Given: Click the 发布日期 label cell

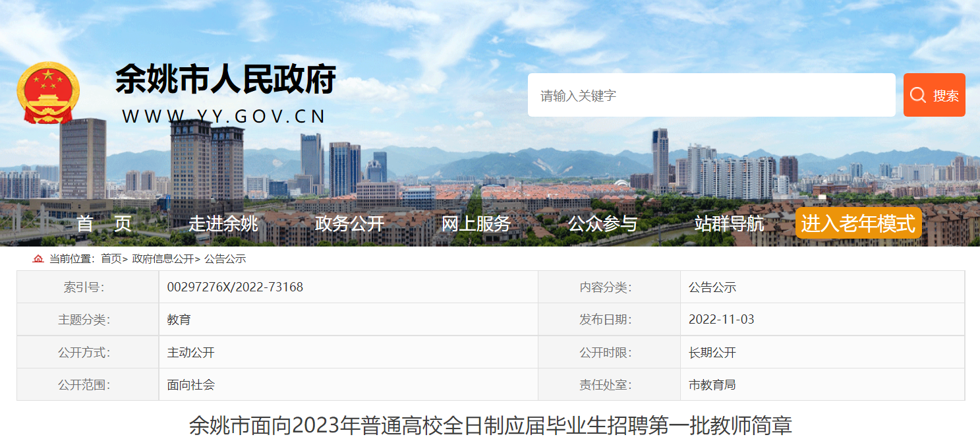Looking at the screenshot, I should coord(610,320).
